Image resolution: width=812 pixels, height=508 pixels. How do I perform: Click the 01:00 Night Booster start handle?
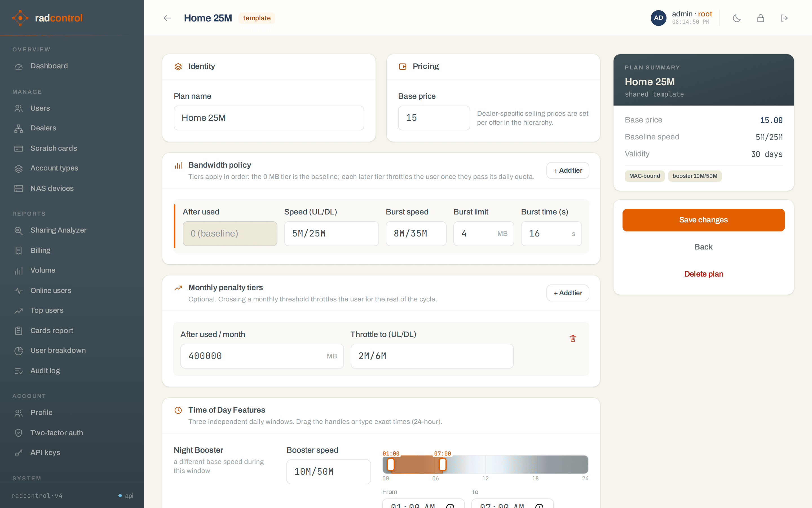[390, 465]
